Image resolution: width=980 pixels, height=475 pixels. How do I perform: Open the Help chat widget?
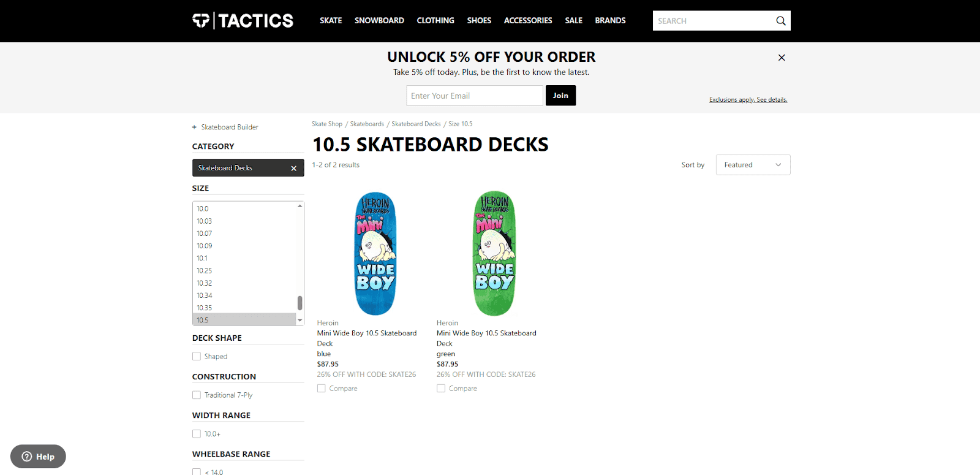pyautogui.click(x=38, y=456)
